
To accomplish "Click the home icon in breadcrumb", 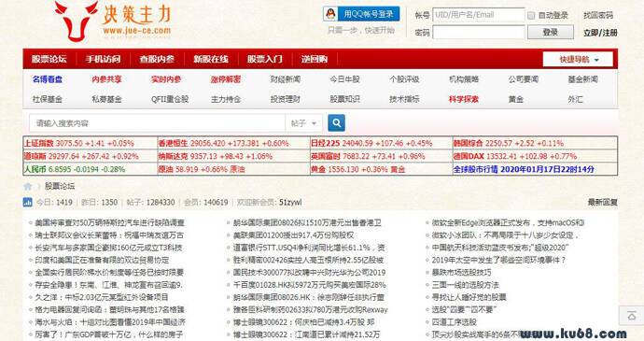I will tap(28, 186).
